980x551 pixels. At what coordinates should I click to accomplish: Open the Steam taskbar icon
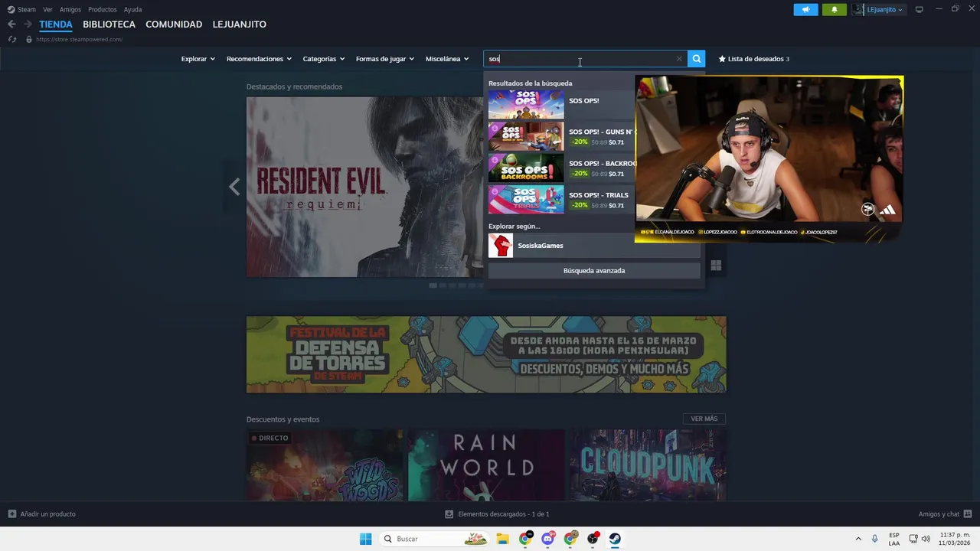point(615,539)
